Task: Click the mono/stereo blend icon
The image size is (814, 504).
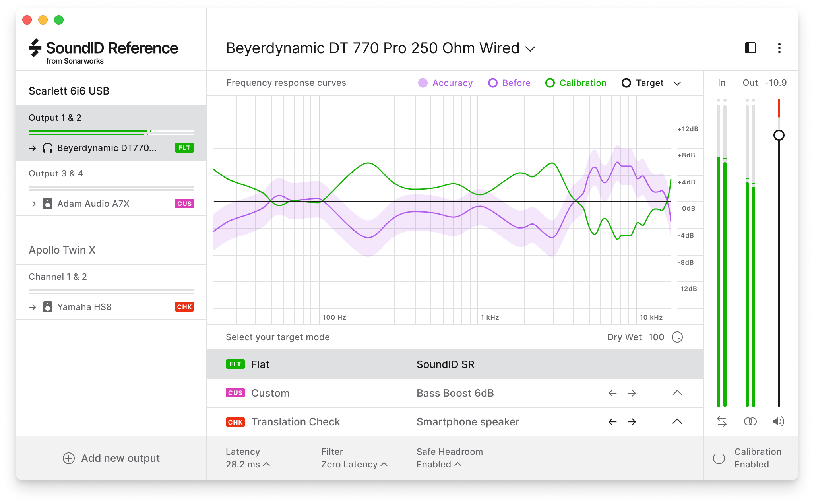Action: click(x=750, y=421)
